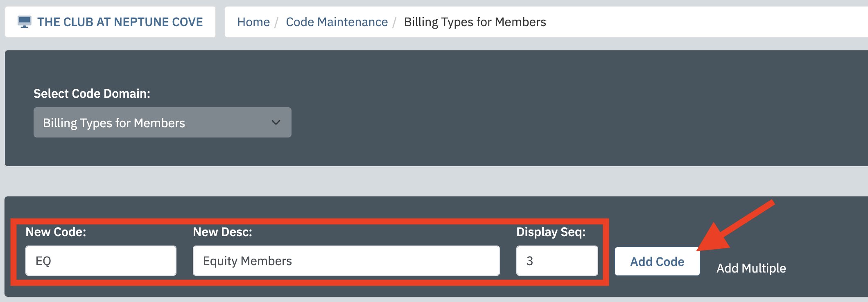Open Code Maintenance breadcrumb link
Viewport: 868px width, 302px height.
[337, 22]
